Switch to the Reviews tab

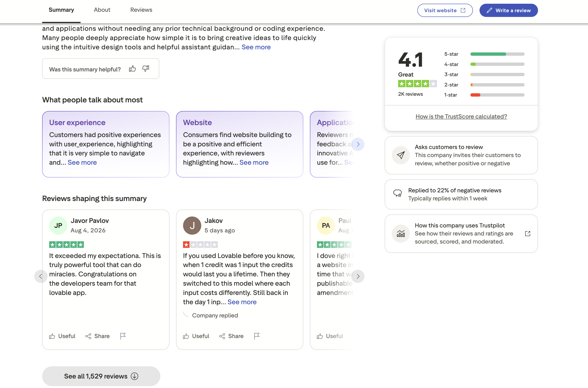141,10
